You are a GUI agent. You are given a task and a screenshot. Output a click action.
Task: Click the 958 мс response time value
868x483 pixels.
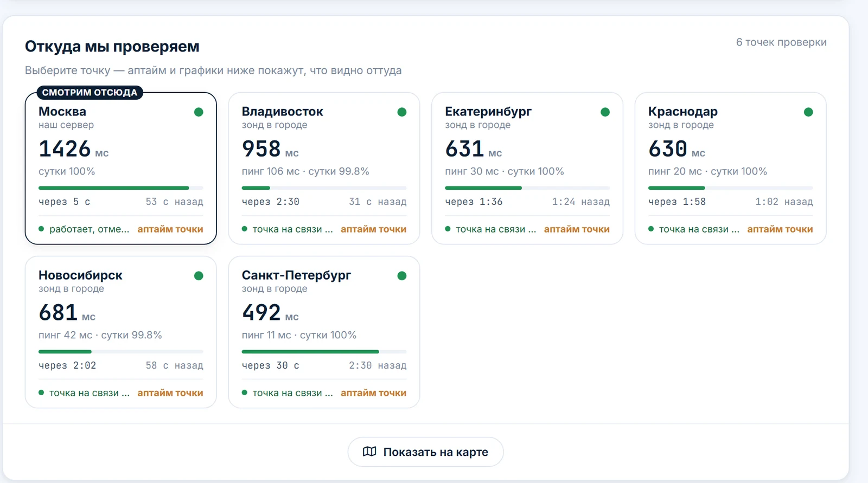[270, 149]
